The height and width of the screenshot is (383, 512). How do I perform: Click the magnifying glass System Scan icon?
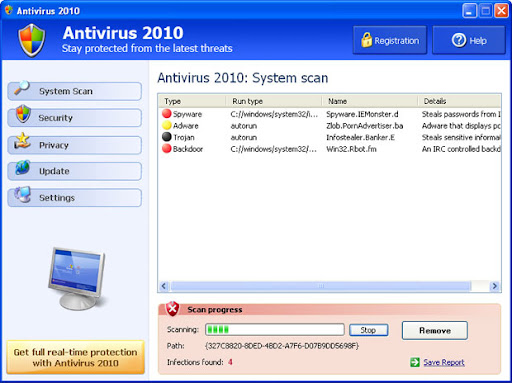[22, 88]
